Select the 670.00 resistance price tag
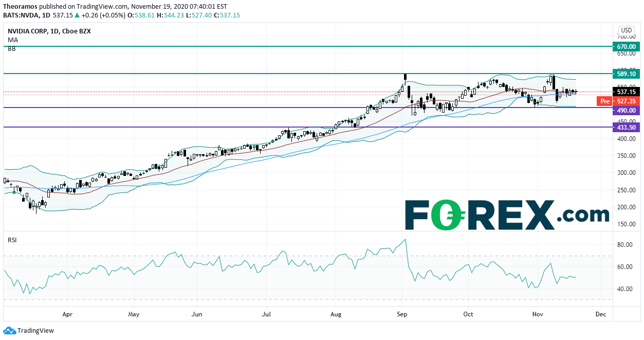This screenshot has width=644, height=340. pos(627,47)
